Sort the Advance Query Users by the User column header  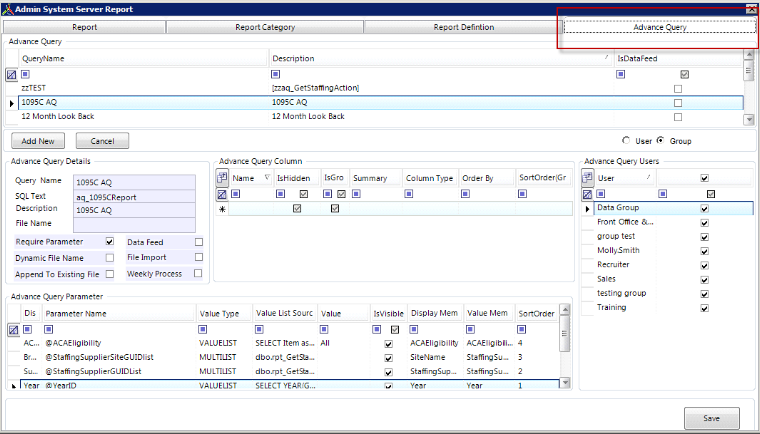625,178
